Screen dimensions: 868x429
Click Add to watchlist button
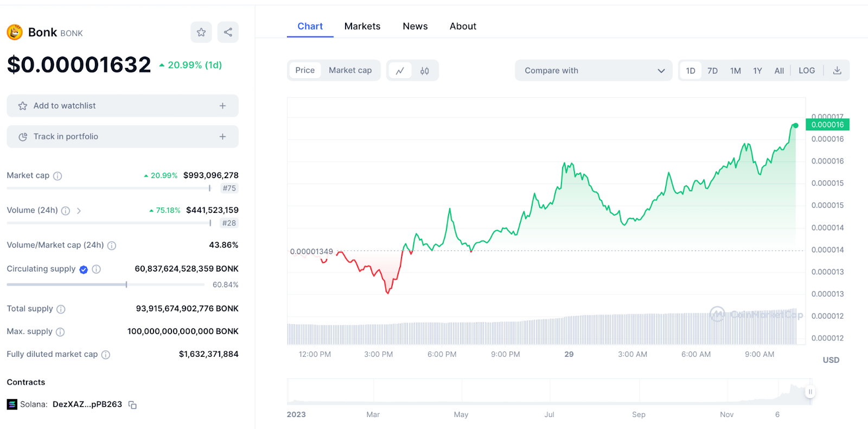coord(123,106)
